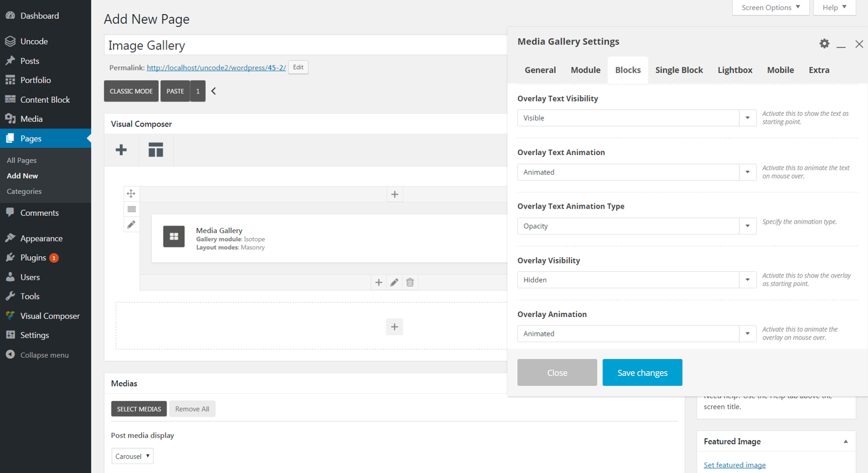Switch to the General tab
Screen dimensions: 868x473
pyautogui.click(x=540, y=70)
